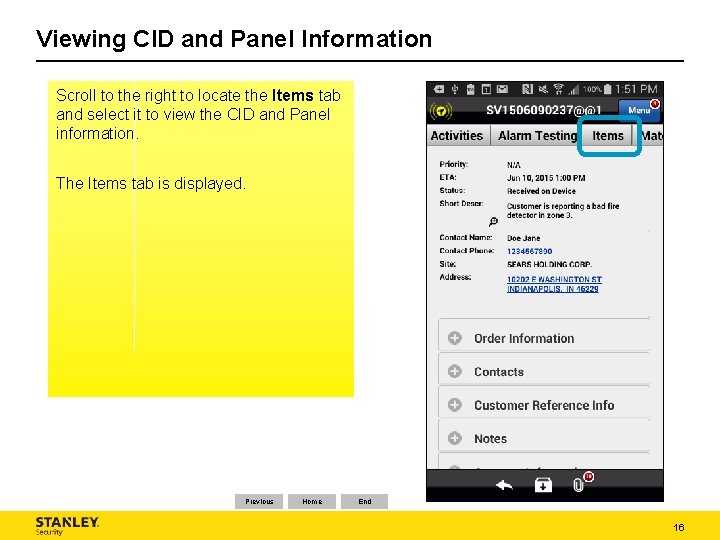The image size is (720, 540).
Task: Click the contact name Doe Jane
Action: pyautogui.click(x=523, y=238)
